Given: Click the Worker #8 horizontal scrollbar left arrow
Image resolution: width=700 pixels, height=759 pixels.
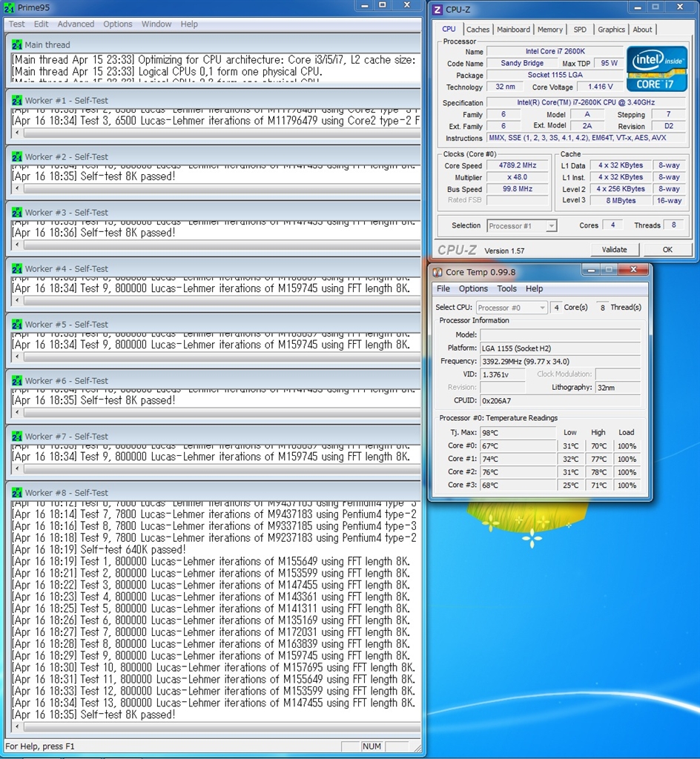Looking at the screenshot, I should 18,727.
